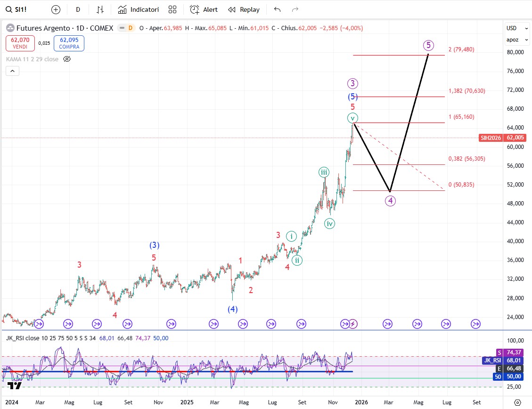Screen dimensions: 532x409
Task: Open the D timeframe interval selector
Action: tap(78, 9)
